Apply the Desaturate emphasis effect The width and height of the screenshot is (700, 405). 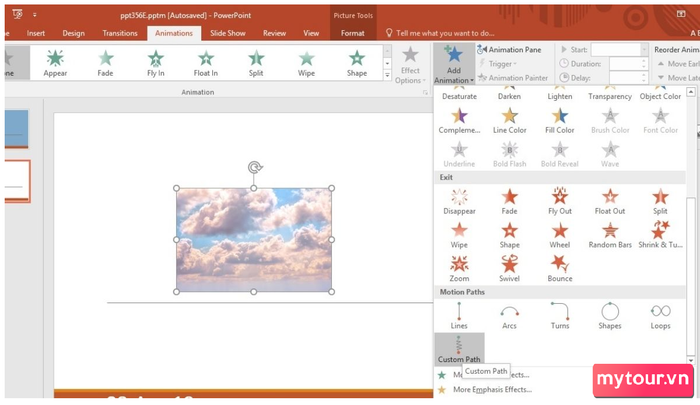tap(459, 93)
